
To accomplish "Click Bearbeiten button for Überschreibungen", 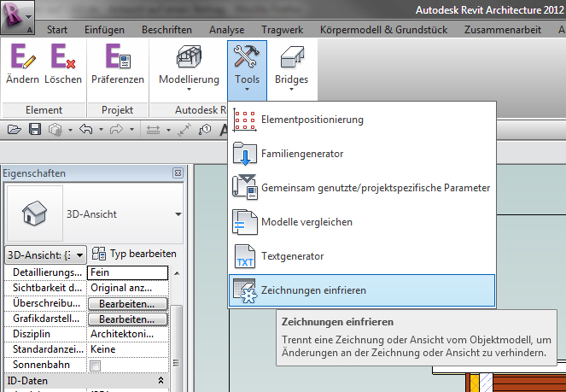I will (x=128, y=304).
